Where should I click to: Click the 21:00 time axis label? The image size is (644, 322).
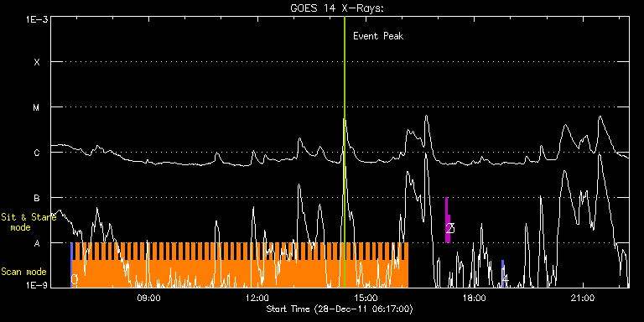click(x=584, y=298)
